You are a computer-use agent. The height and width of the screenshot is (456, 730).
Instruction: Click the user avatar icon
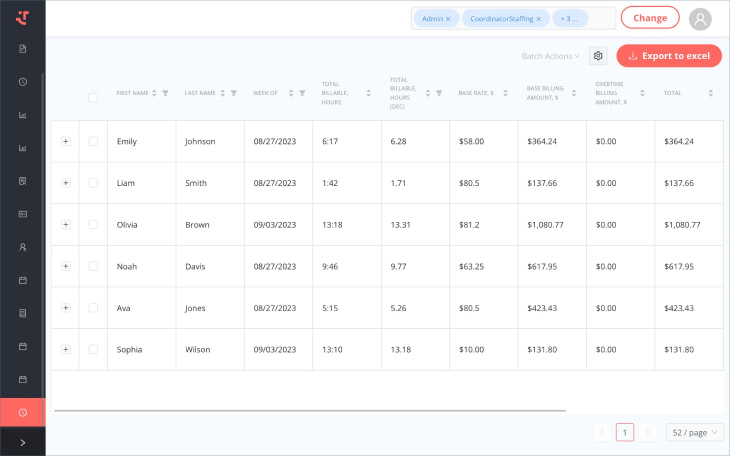(700, 19)
